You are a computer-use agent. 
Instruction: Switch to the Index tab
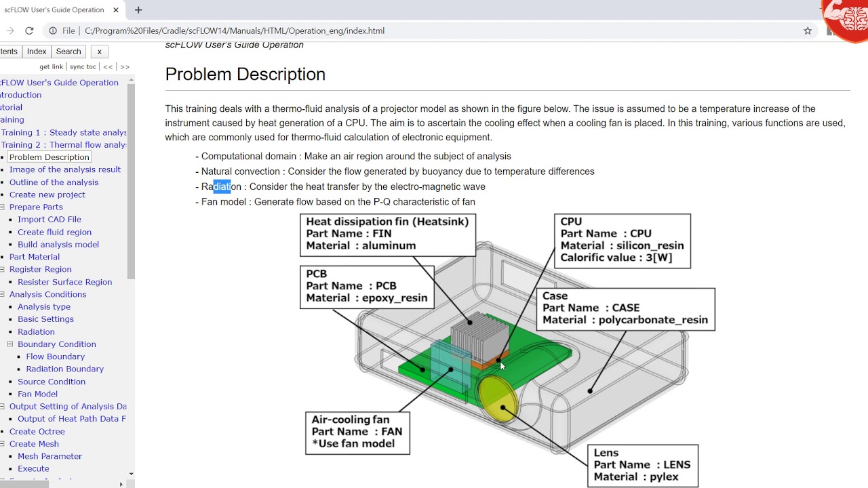37,52
